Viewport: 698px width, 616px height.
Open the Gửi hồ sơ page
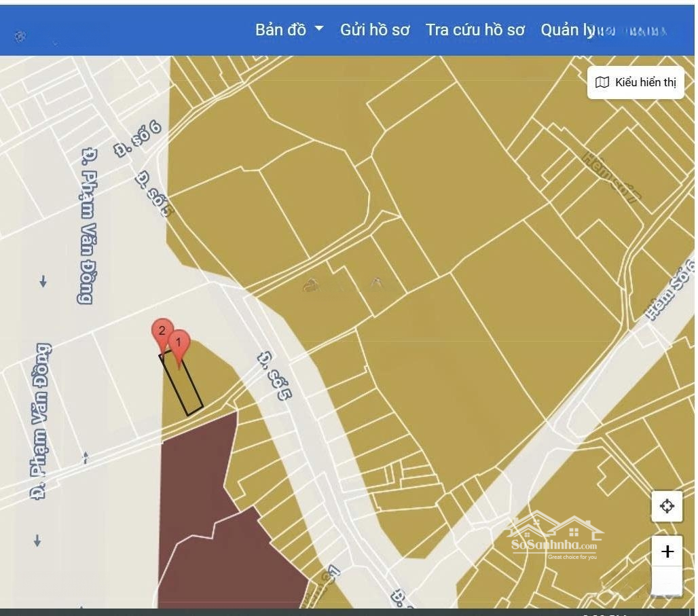pyautogui.click(x=375, y=30)
